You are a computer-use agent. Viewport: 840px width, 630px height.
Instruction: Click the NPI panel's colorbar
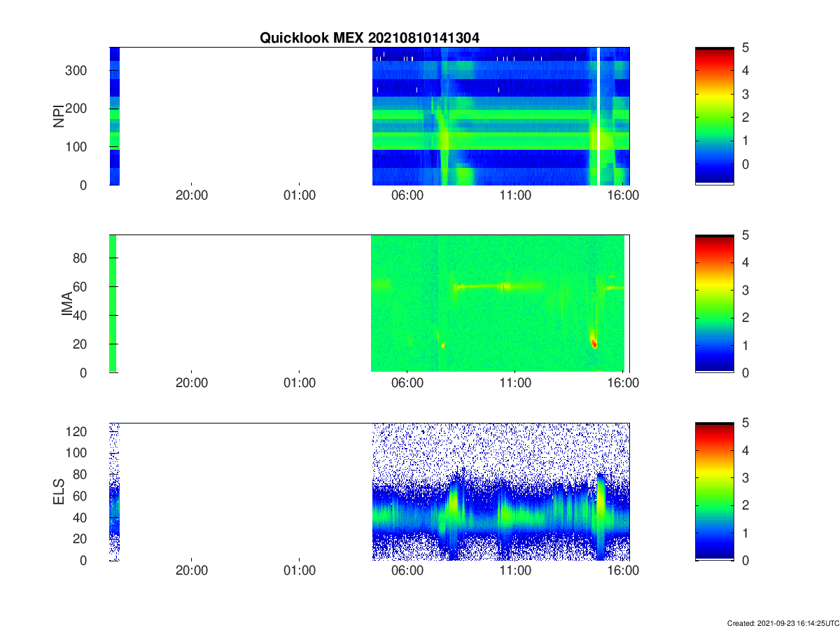[x=714, y=115]
